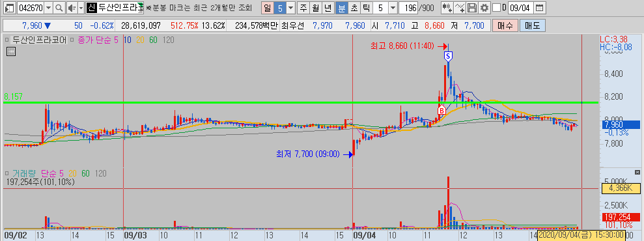Click the candle count field showing 196

click(x=408, y=7)
